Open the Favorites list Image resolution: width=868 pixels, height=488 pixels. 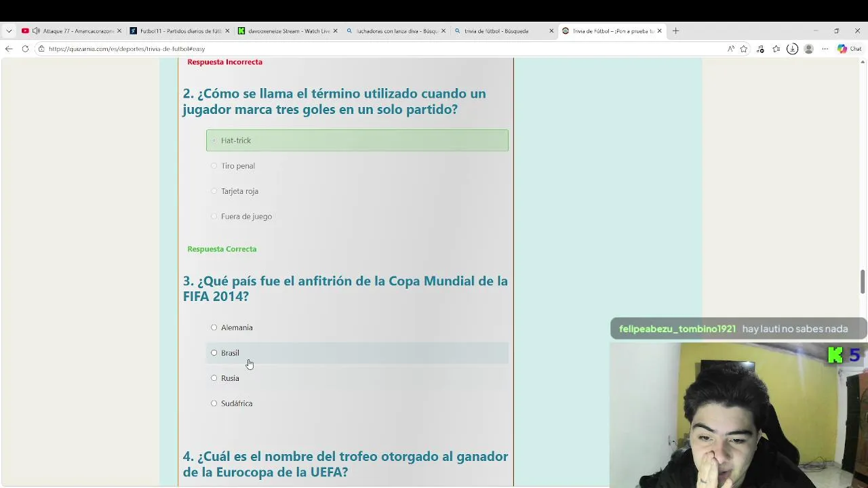pos(776,49)
